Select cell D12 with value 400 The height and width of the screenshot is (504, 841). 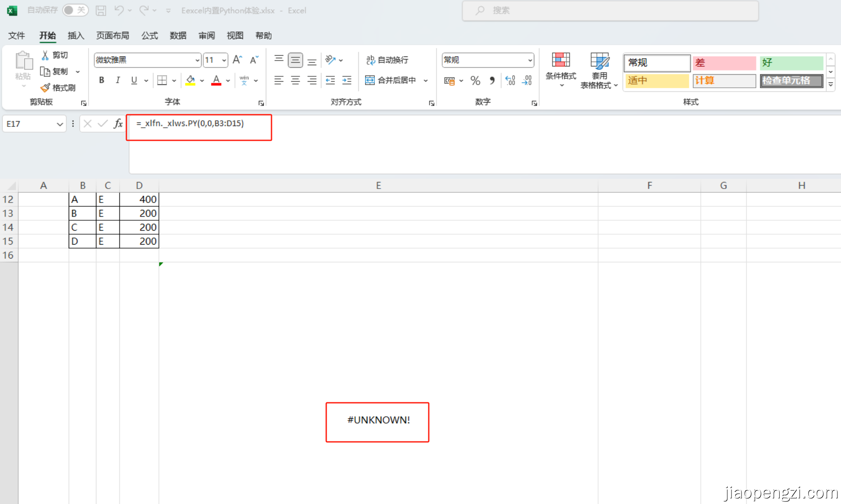pos(139,199)
